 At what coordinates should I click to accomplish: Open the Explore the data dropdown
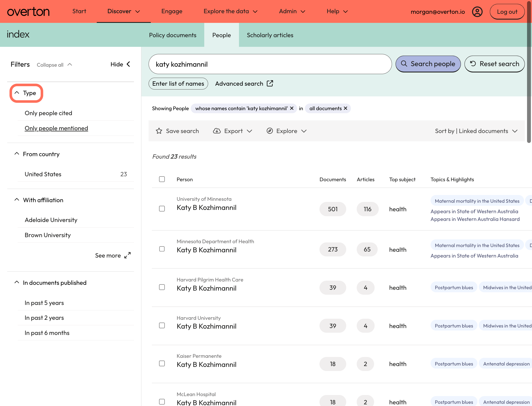coord(230,11)
